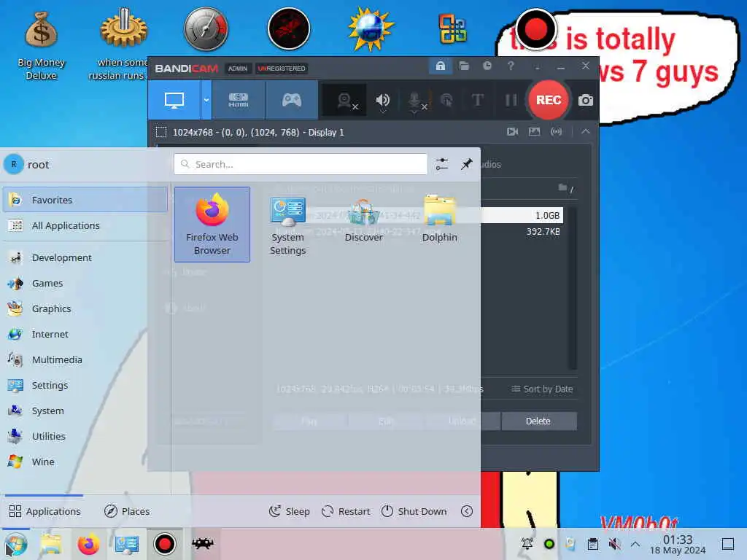Viewport: 747px width, 560px height.
Task: Open Multimedia category
Action: [x=85, y=360]
